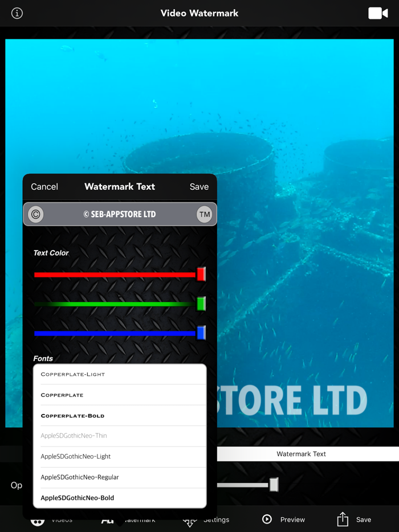399x532 pixels.
Task: Open the info icon in the header
Action: (x=17, y=13)
